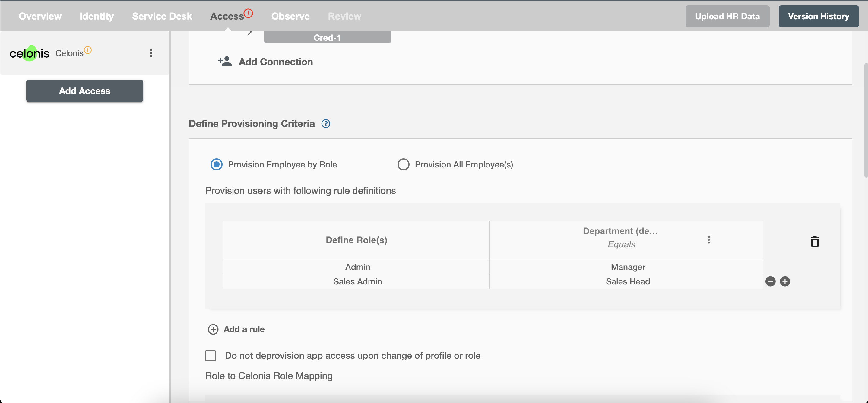The width and height of the screenshot is (868, 403).
Task: Click the Identity tab in the top navigation
Action: click(97, 15)
